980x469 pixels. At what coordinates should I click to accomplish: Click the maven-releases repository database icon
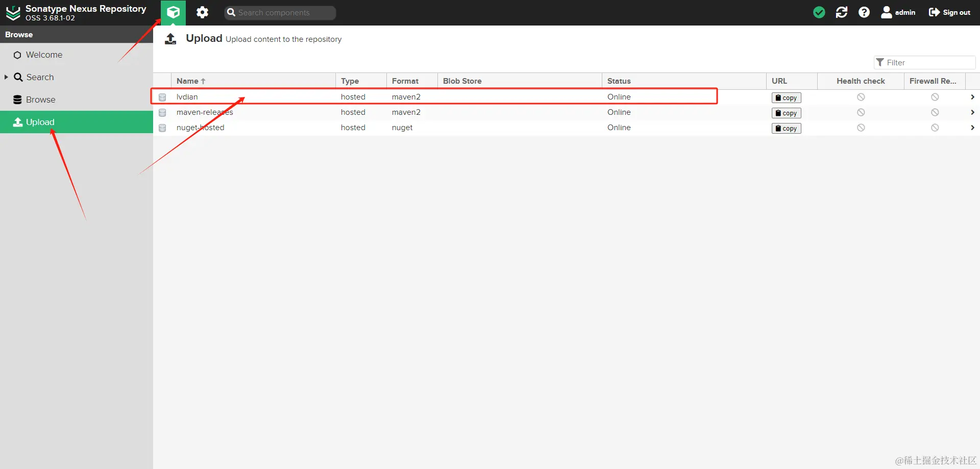coord(162,112)
